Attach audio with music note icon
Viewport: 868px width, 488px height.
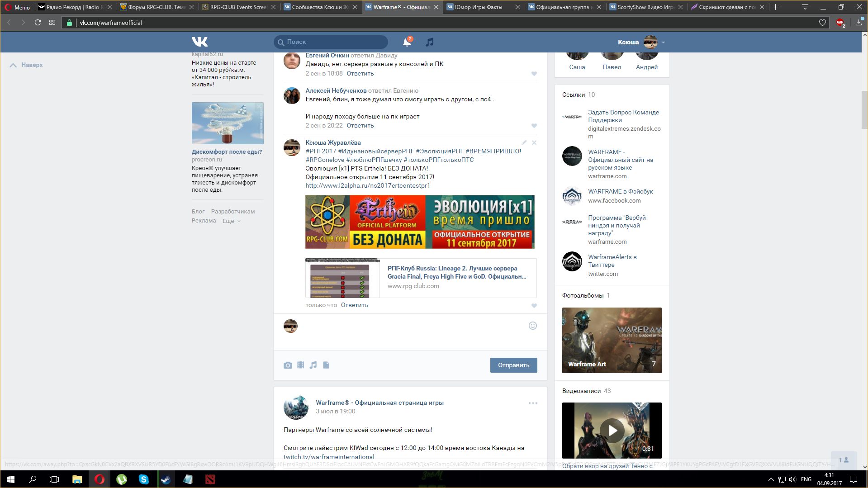[x=313, y=365]
